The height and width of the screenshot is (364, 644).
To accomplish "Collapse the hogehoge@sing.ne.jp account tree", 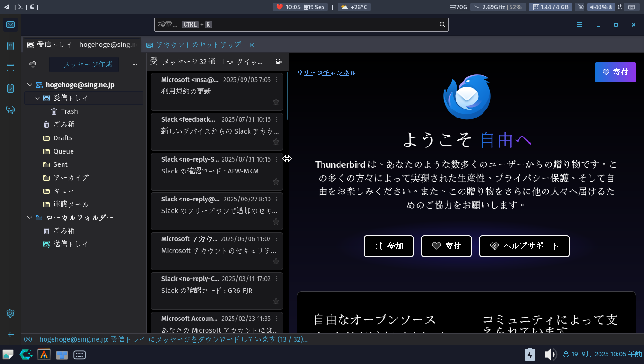I will click(30, 85).
